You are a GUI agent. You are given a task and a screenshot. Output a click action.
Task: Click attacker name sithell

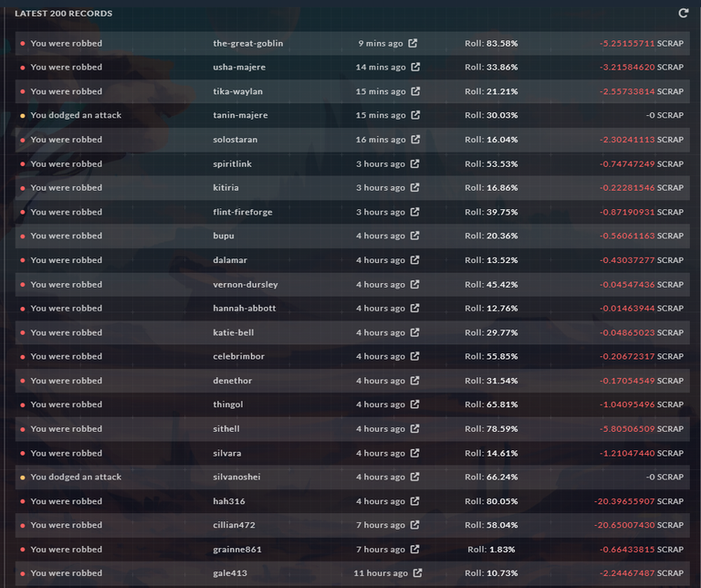coord(226,429)
